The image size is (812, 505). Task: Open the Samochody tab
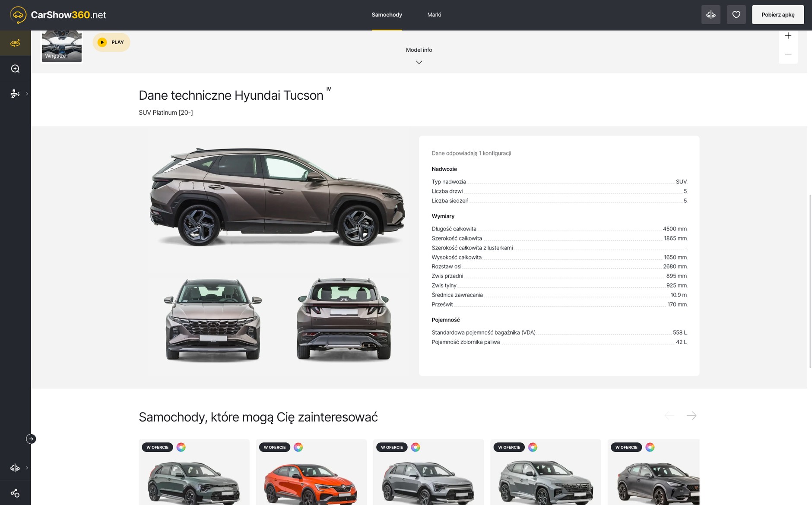coord(387,15)
